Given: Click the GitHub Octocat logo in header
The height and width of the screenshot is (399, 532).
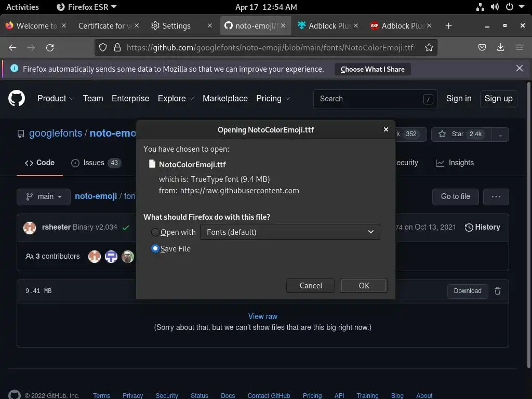Looking at the screenshot, I should click(x=16, y=98).
